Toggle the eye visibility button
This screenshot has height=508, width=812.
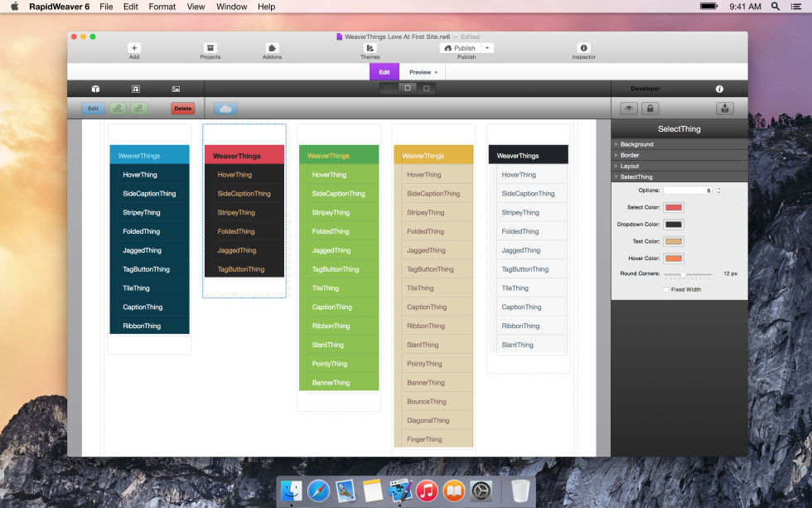pos(629,109)
